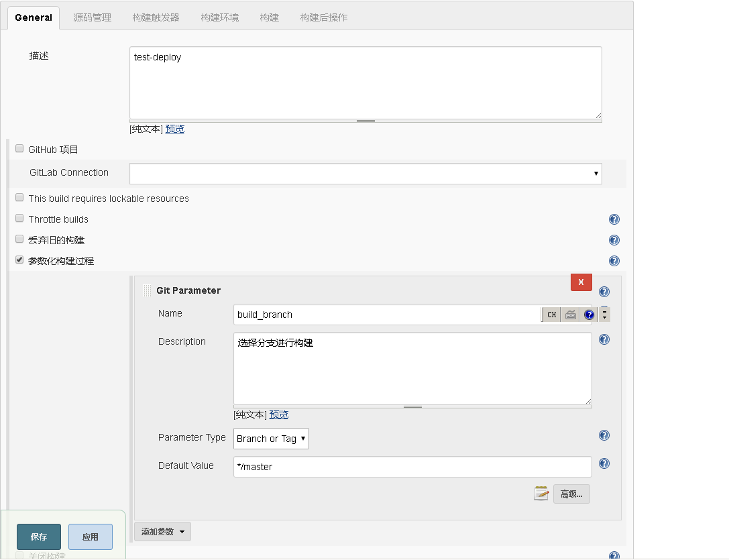
Task: Open help icon for Parameter Type
Action: tap(604, 435)
